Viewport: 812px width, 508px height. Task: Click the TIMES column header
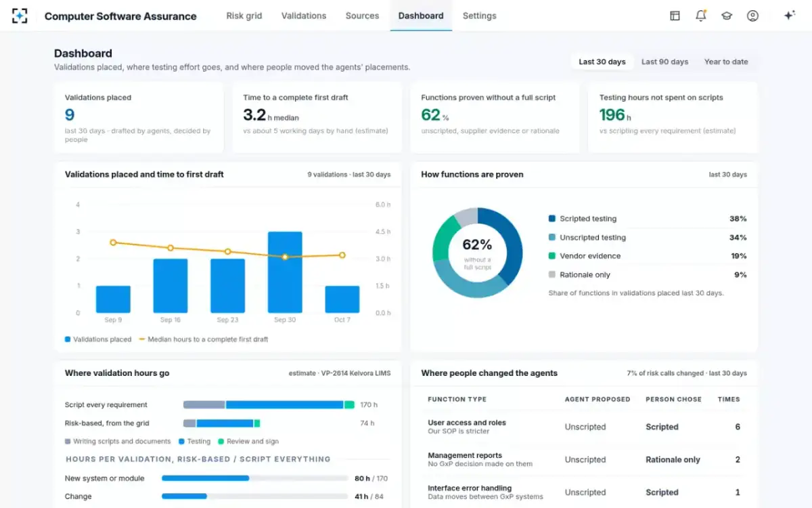click(x=729, y=400)
